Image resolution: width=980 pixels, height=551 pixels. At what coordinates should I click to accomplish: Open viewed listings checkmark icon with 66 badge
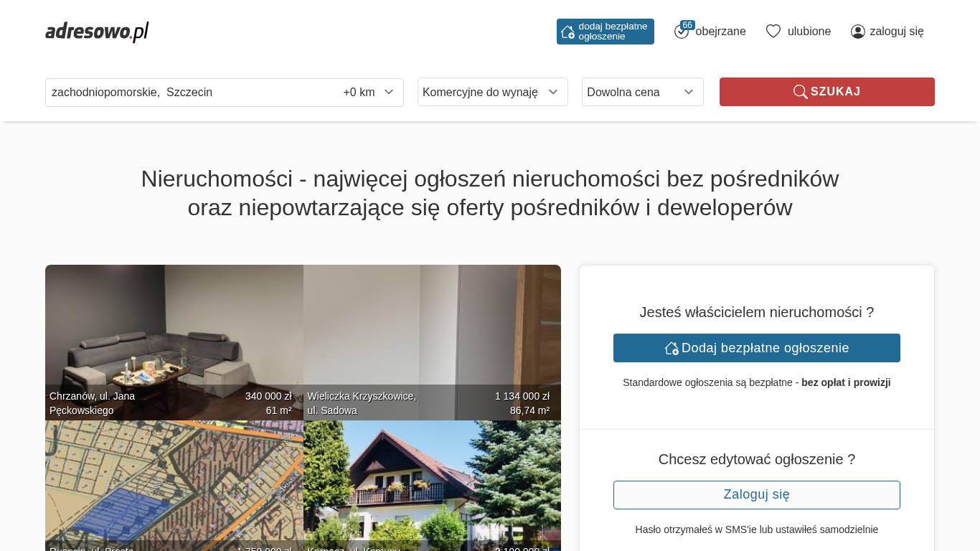pos(682,32)
